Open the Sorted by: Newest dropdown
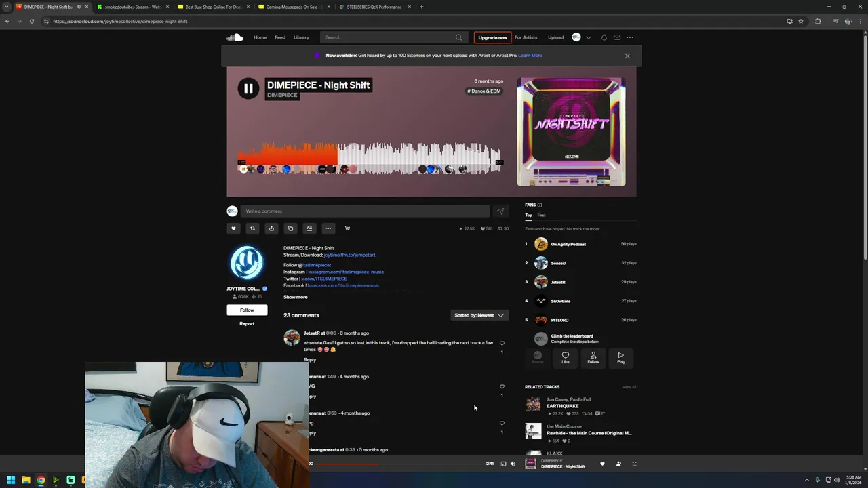The width and height of the screenshot is (868, 488). (x=479, y=315)
